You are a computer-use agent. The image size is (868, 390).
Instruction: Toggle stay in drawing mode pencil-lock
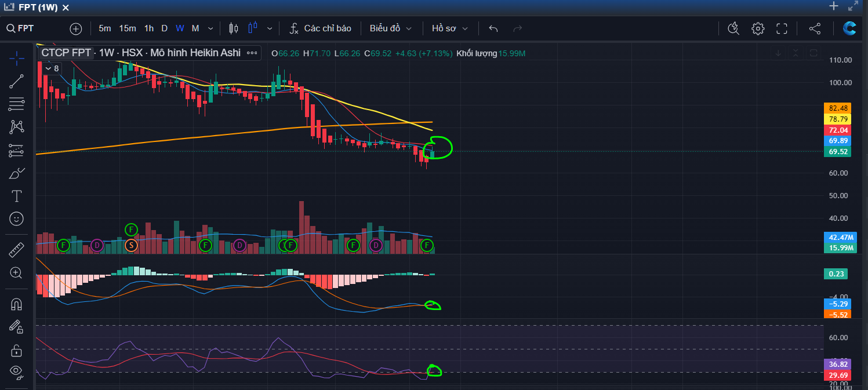pos(17,327)
